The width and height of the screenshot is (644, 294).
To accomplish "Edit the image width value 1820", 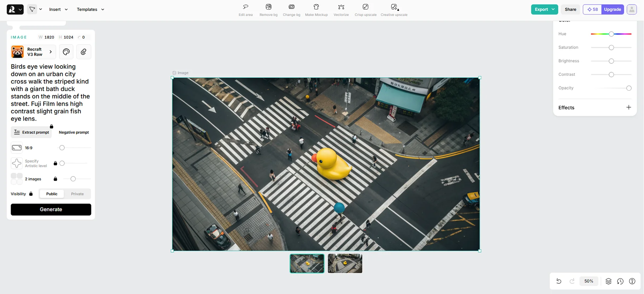I will pos(49,37).
